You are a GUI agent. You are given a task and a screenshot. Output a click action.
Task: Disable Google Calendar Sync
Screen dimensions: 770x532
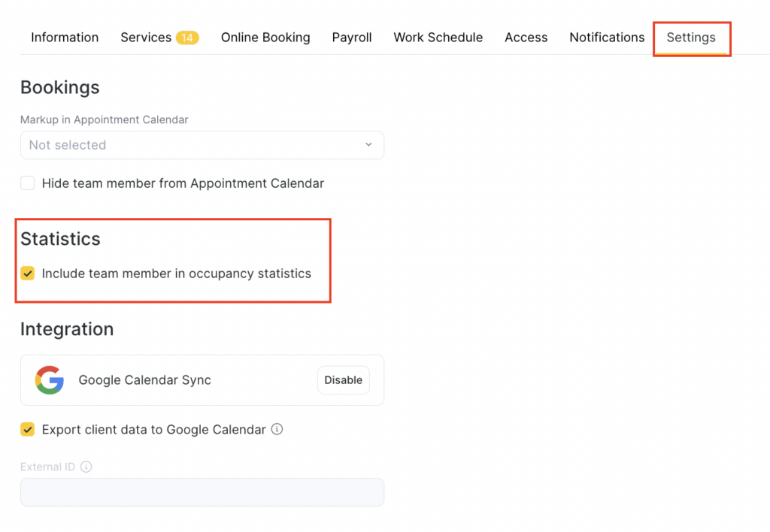(x=344, y=380)
